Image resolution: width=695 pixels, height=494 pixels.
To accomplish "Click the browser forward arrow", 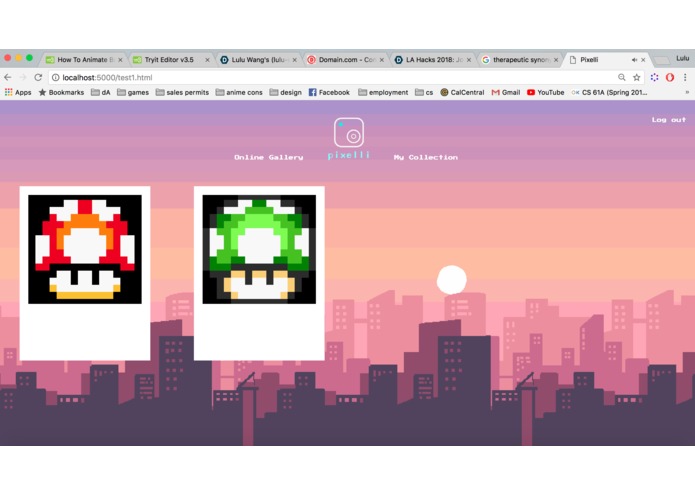I will [x=23, y=78].
